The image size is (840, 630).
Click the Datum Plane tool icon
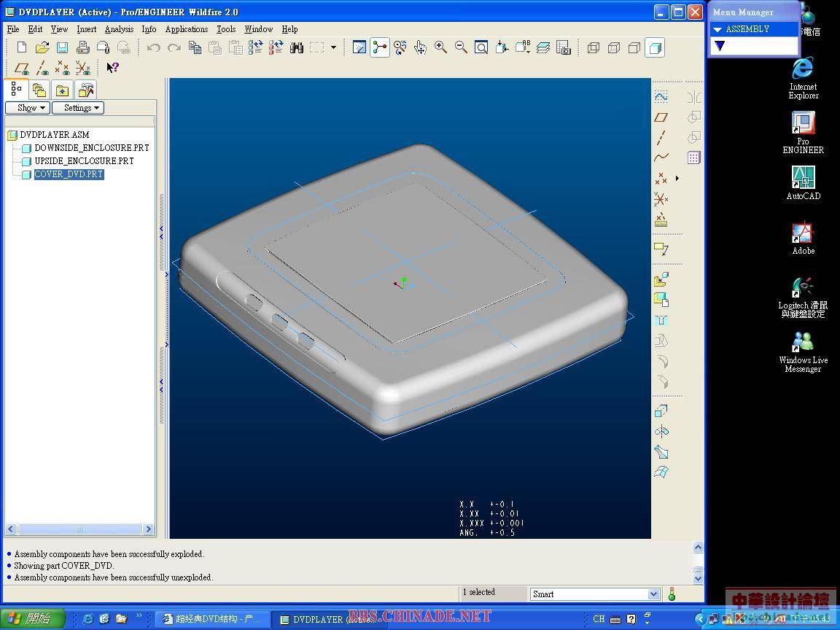(x=661, y=117)
